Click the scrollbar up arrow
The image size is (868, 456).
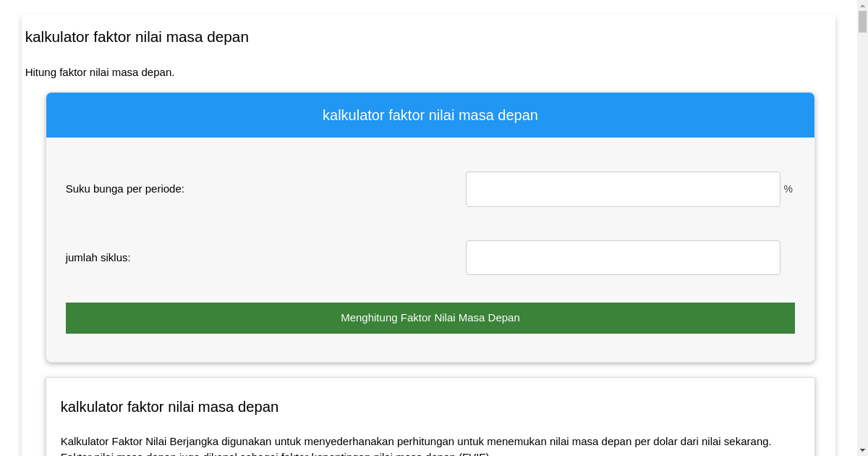click(862, 5)
